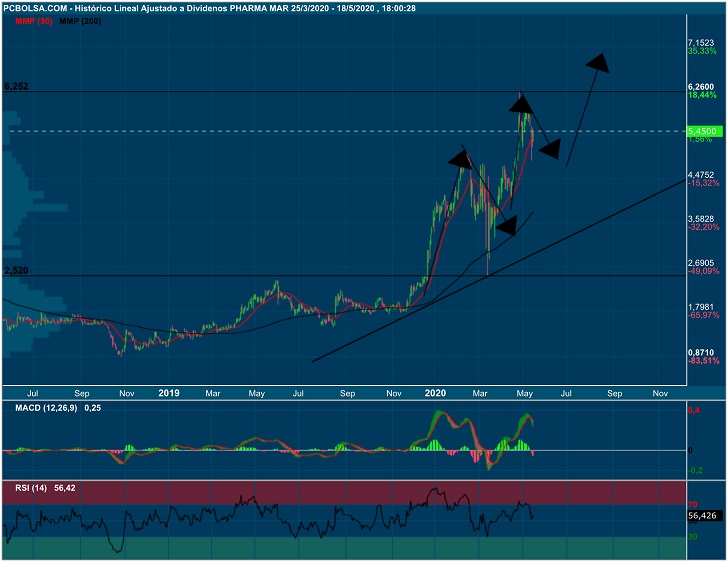Viewport: 728px width, 562px height.
Task: Click the RSI (14) indicator label
Action: pos(31,488)
